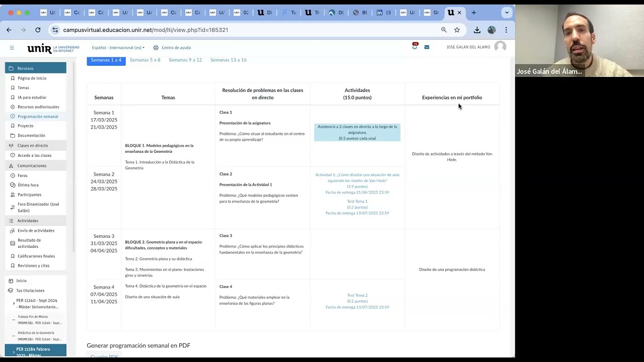Open Última hora in the sidebar

[x=28, y=186]
